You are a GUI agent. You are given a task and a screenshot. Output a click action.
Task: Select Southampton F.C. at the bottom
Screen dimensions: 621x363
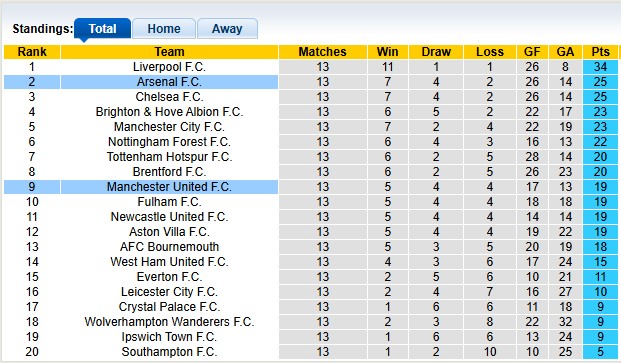(170, 352)
